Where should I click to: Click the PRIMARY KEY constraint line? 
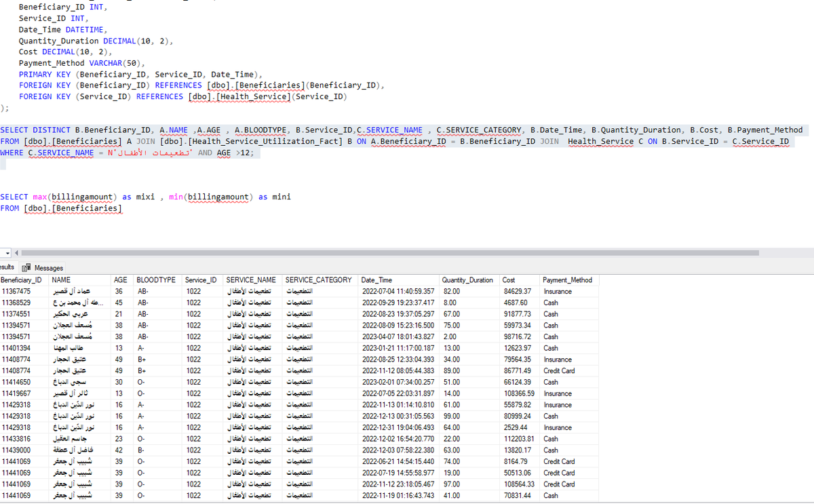(x=140, y=74)
